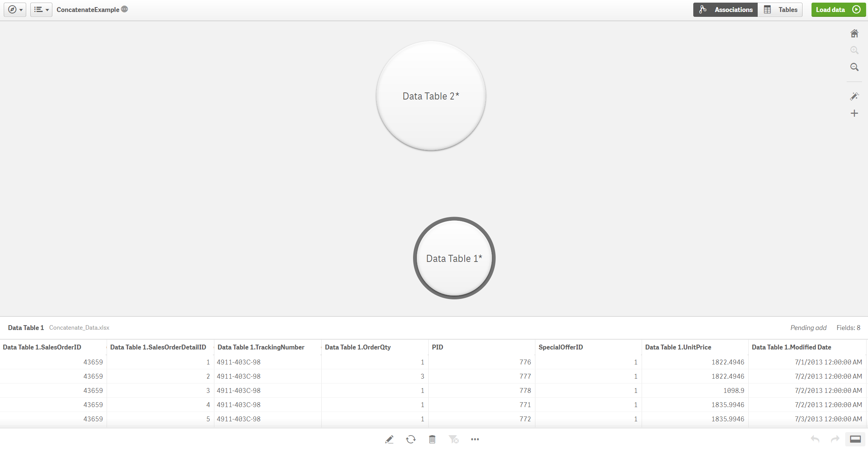Click the clear filters funnel icon
Image resolution: width=868 pixels, height=449 pixels.
tap(453, 439)
